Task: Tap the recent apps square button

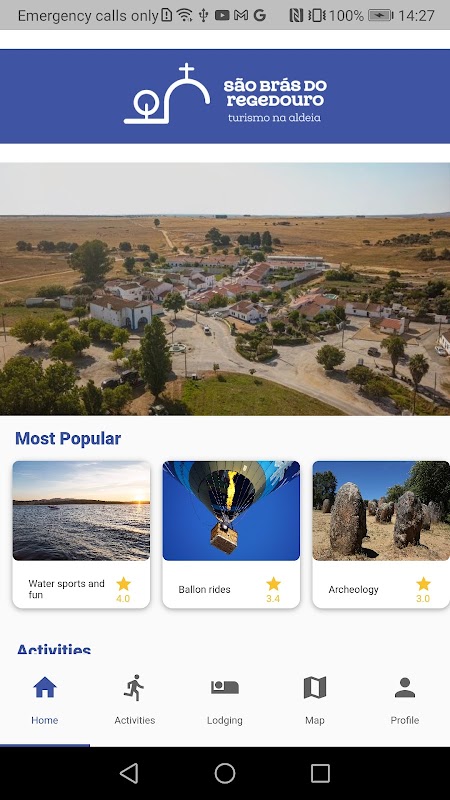Action: pos(320,773)
